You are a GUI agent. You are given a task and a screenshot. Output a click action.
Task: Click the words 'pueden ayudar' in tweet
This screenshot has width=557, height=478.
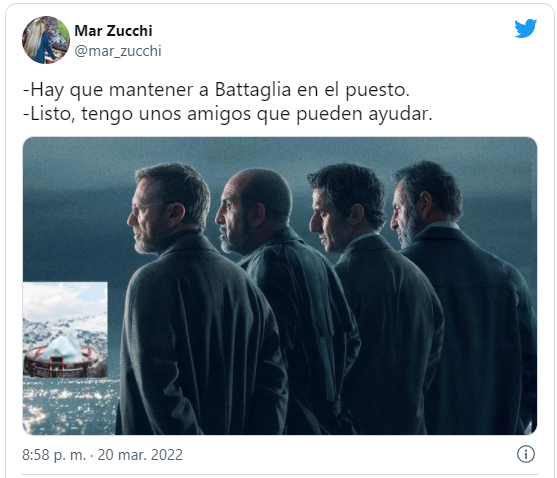click(364, 114)
